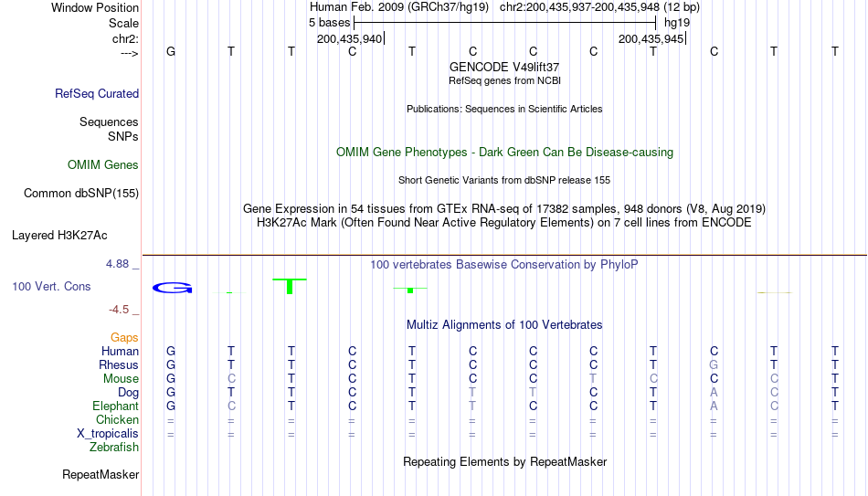Click RefSeq genes from NCBI title

505,80
